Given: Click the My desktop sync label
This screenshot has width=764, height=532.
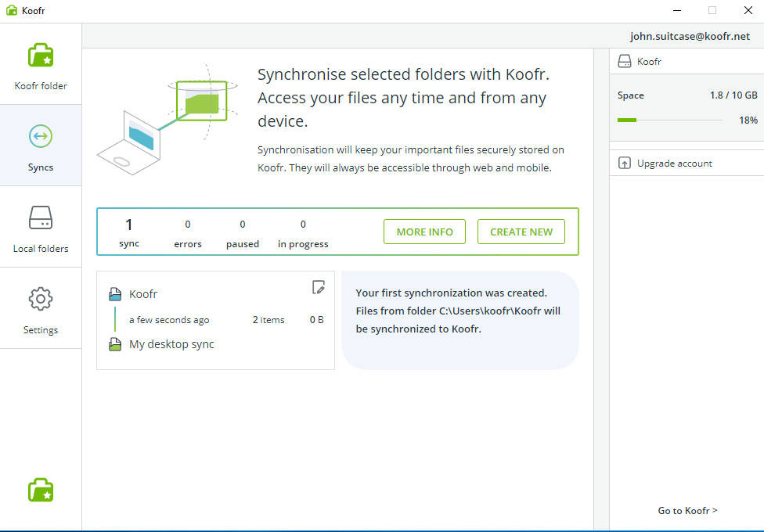Looking at the screenshot, I should click(171, 344).
